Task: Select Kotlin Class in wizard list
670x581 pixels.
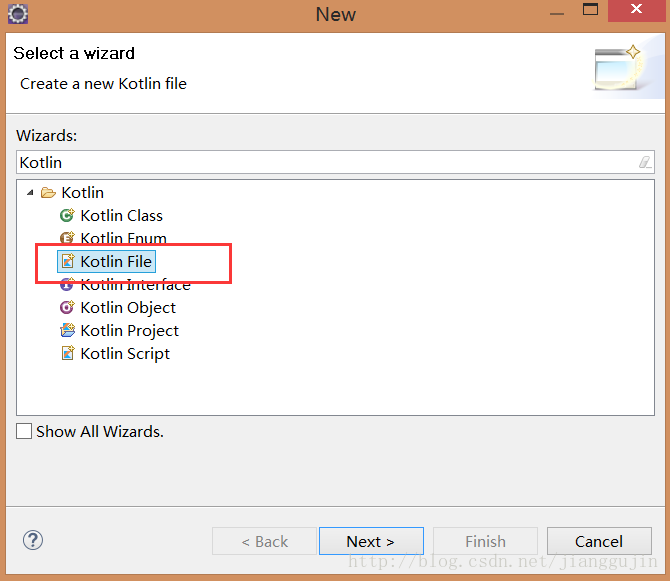Action: point(121,216)
